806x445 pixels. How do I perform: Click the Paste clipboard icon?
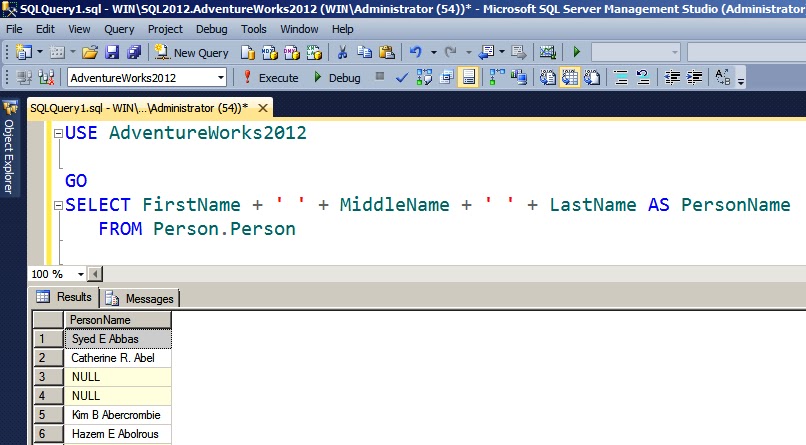(x=387, y=52)
